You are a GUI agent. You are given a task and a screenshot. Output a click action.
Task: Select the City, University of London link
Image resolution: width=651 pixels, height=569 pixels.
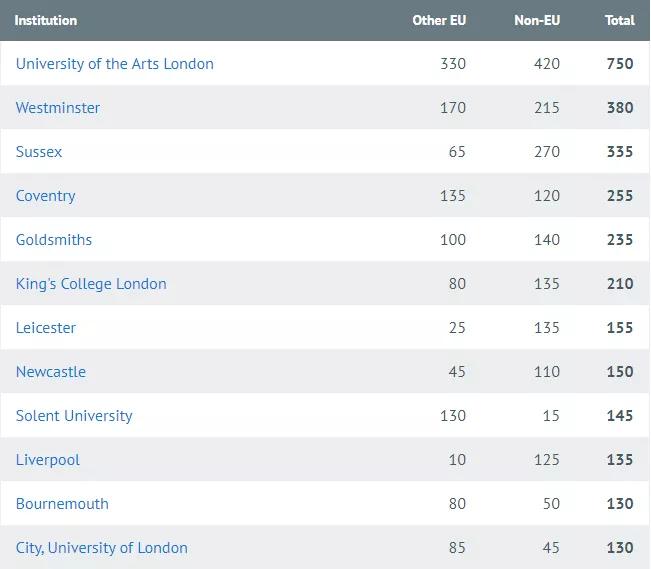tap(101, 548)
